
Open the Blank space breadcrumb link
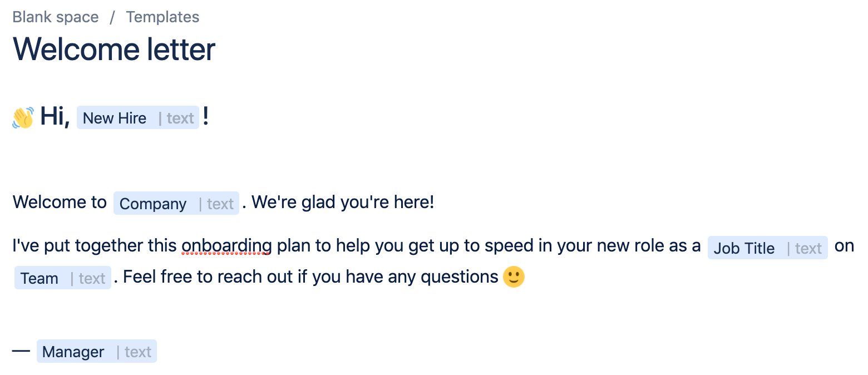pyautogui.click(x=56, y=17)
